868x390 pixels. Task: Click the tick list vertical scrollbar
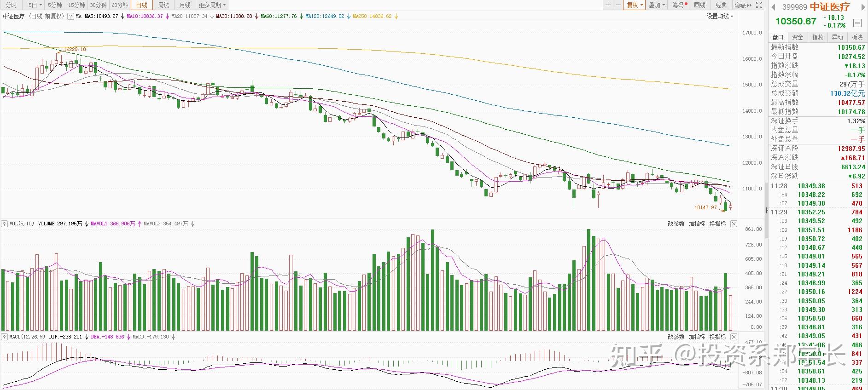[x=767, y=276]
